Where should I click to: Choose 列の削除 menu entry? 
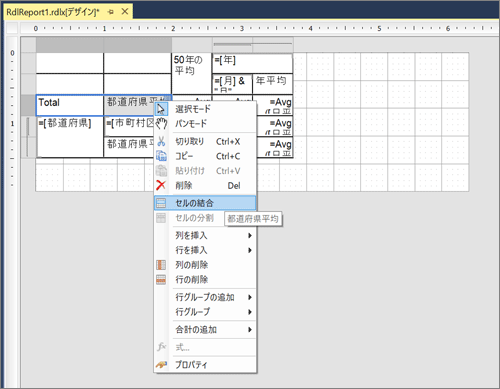(x=205, y=265)
